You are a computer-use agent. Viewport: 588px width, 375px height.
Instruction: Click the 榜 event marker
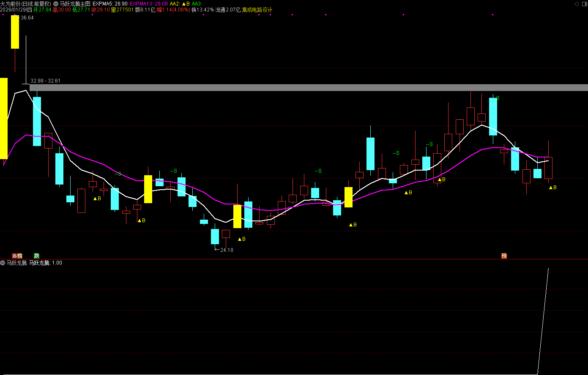[x=19, y=256]
